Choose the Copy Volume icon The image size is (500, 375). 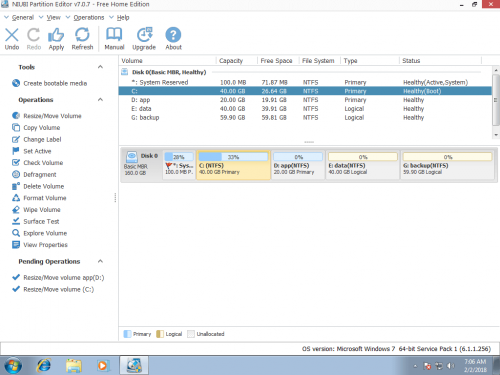pos(16,127)
